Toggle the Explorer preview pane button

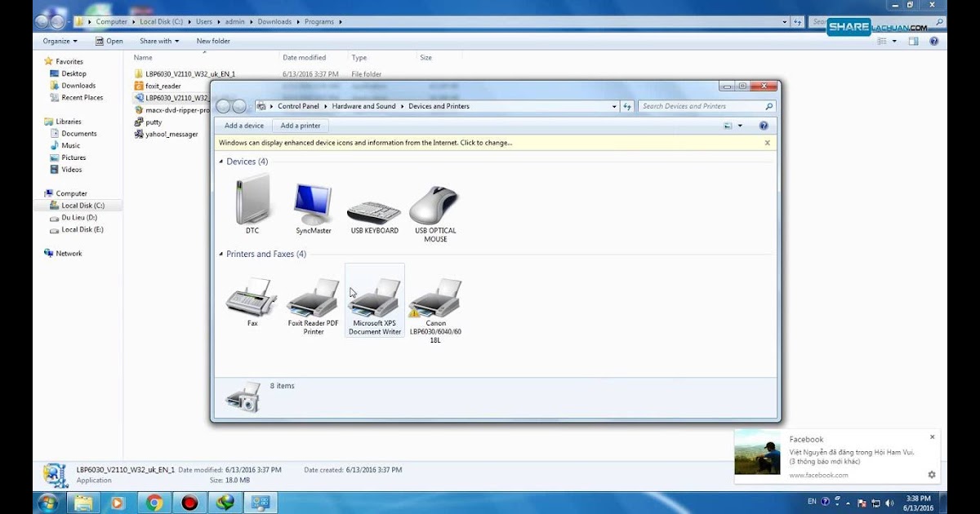pos(914,41)
